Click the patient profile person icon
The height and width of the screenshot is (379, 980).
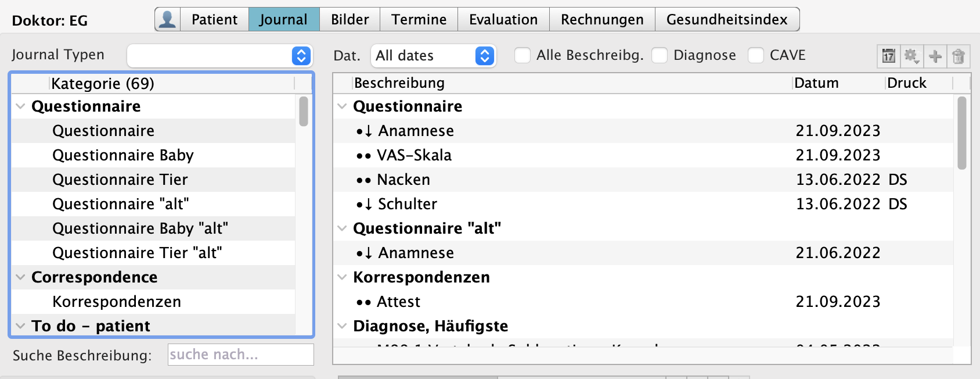click(x=167, y=19)
